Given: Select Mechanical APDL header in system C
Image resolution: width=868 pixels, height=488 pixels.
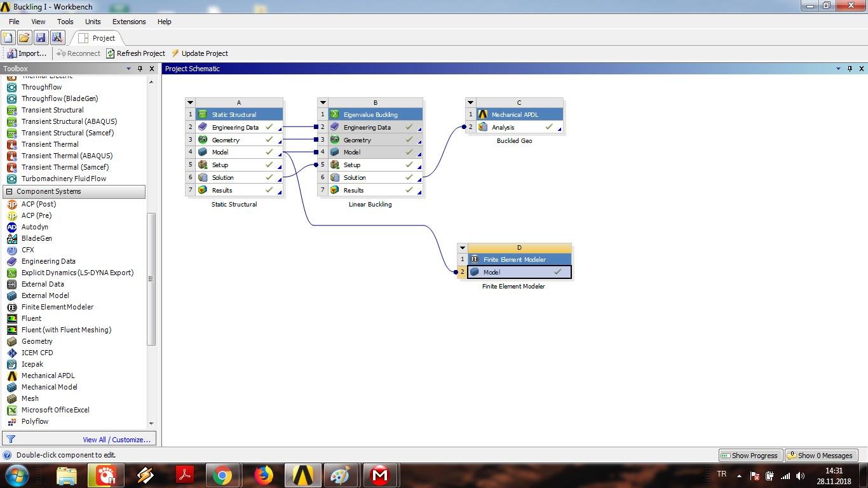Looking at the screenshot, I should point(519,114).
